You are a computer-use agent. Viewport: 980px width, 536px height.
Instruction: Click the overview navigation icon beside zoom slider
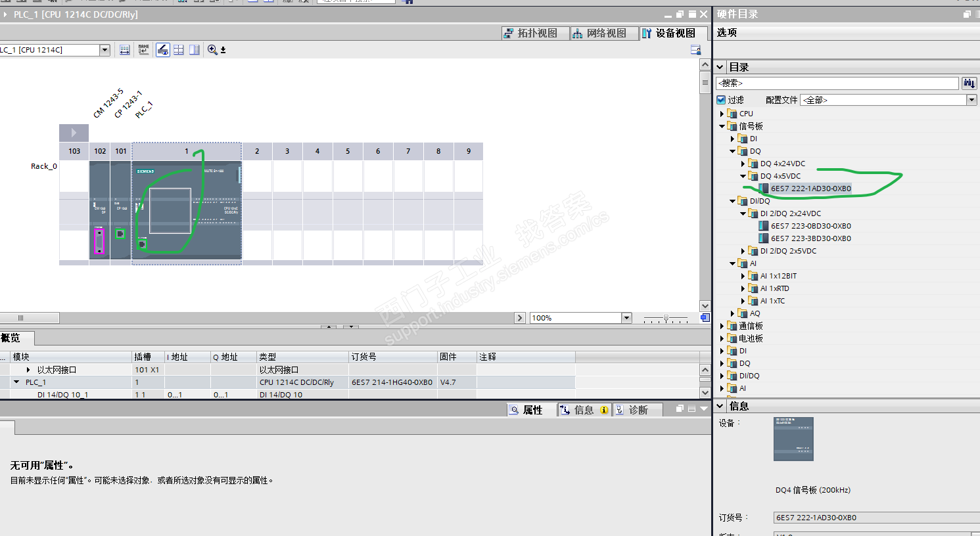click(705, 318)
